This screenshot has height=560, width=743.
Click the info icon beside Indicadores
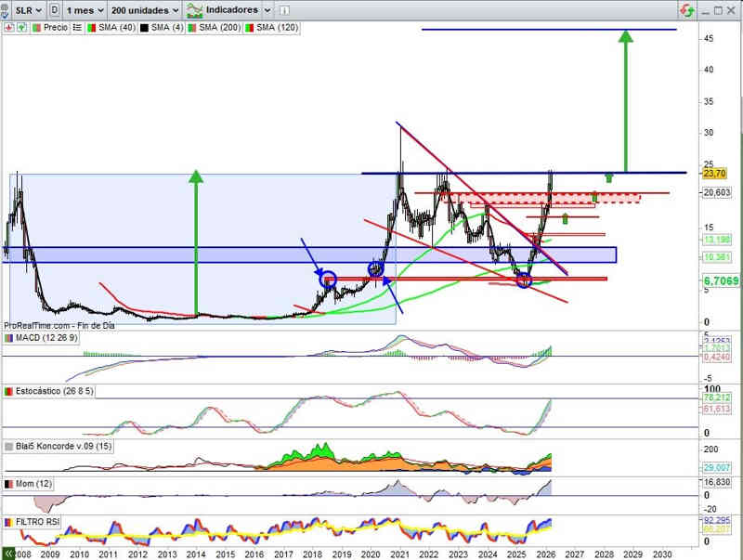[x=282, y=10]
